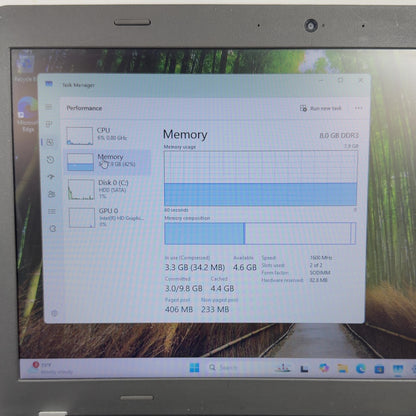The width and height of the screenshot is (416, 416).
Task: Open the Services sidebar icon
Action: 53,229
